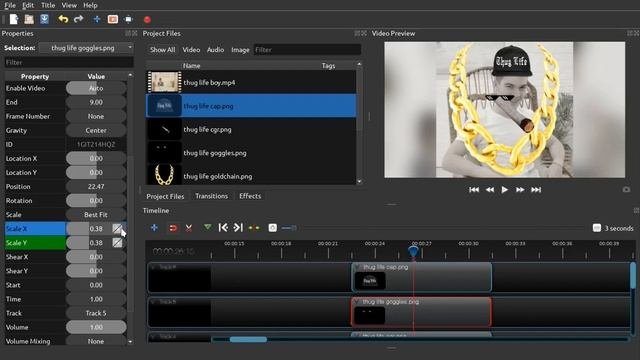Open the Title menu
Screen dimensions: 640x360
pyautogui.click(x=48, y=5)
